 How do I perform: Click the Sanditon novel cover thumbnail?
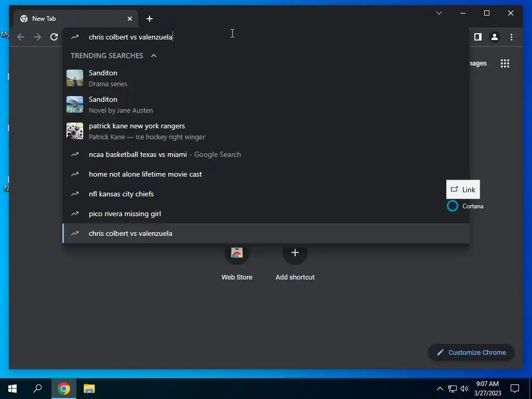(75, 104)
